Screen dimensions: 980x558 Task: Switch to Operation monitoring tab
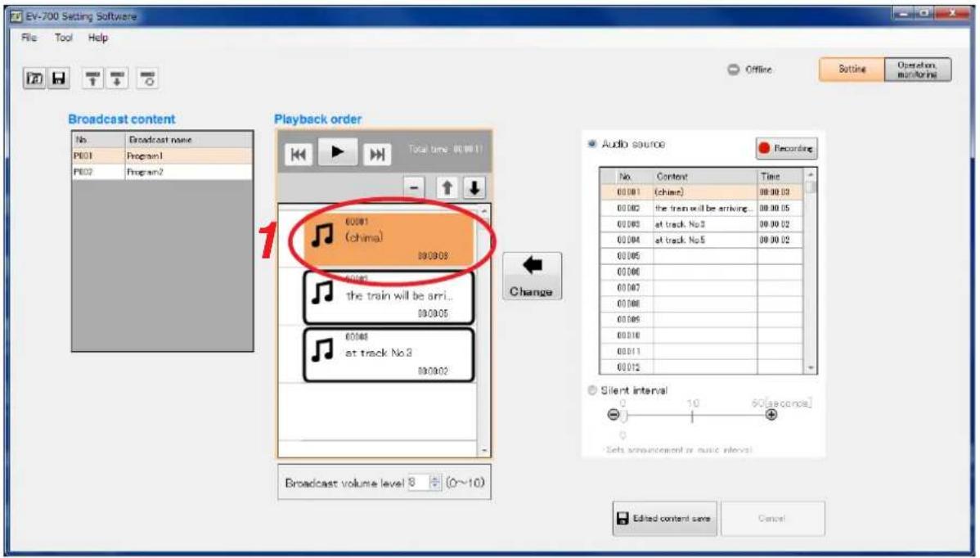[x=918, y=70]
